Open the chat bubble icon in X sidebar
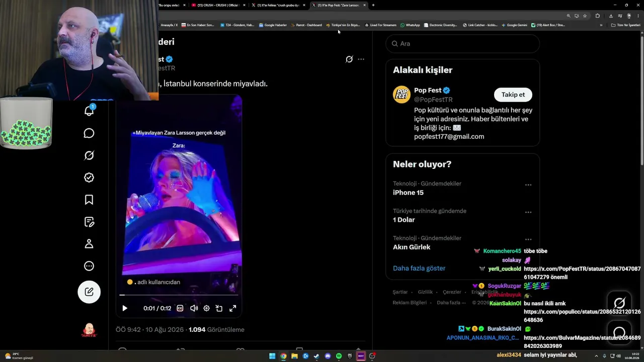Screen dimensions: 644x362 pos(89,133)
